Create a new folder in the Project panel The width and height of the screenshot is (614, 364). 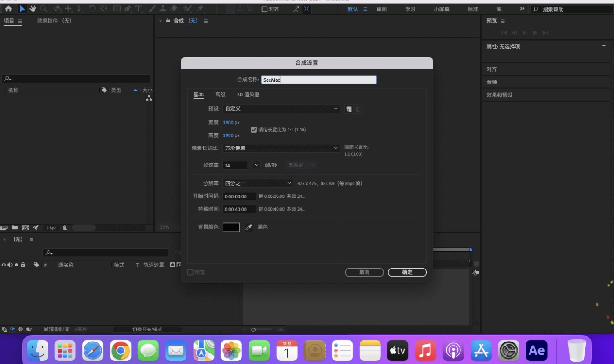click(15, 228)
